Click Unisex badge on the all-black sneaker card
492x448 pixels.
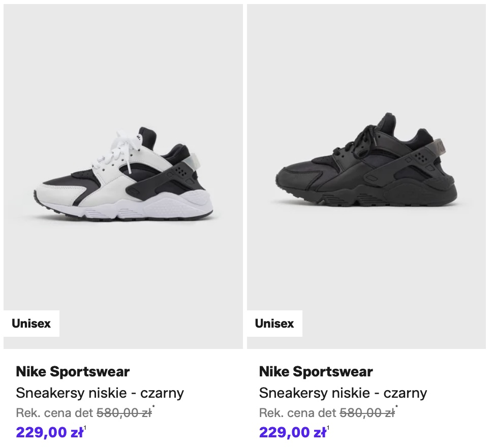[x=274, y=324]
